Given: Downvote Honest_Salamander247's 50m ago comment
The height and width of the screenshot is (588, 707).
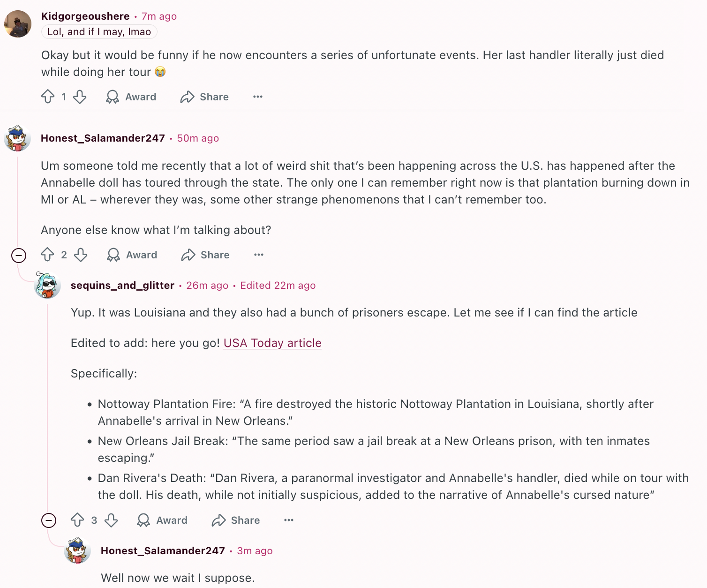Looking at the screenshot, I should pyautogui.click(x=81, y=255).
